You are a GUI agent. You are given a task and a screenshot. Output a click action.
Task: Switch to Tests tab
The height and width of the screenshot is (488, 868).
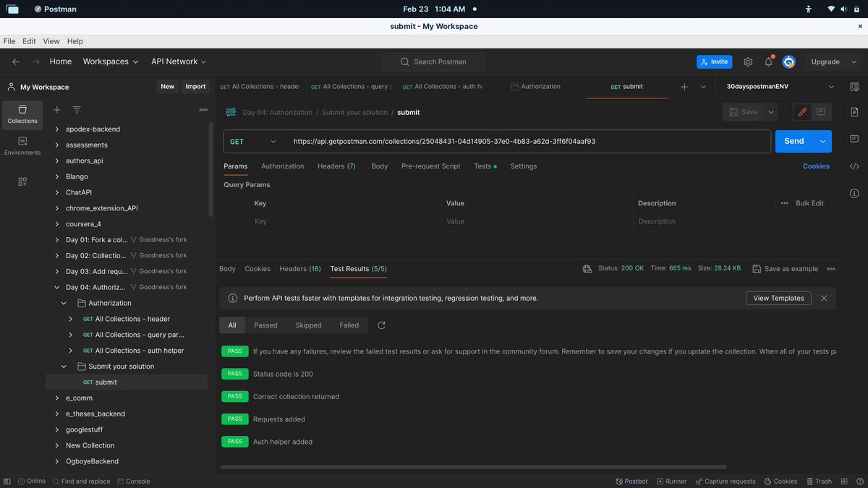coord(485,166)
